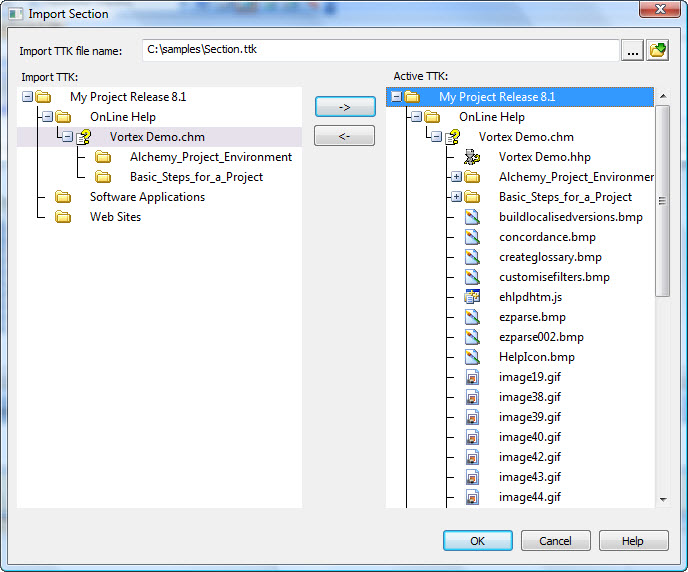Click the HelpIcon.bmp image icon
This screenshot has width=688, height=572.
tap(472, 357)
